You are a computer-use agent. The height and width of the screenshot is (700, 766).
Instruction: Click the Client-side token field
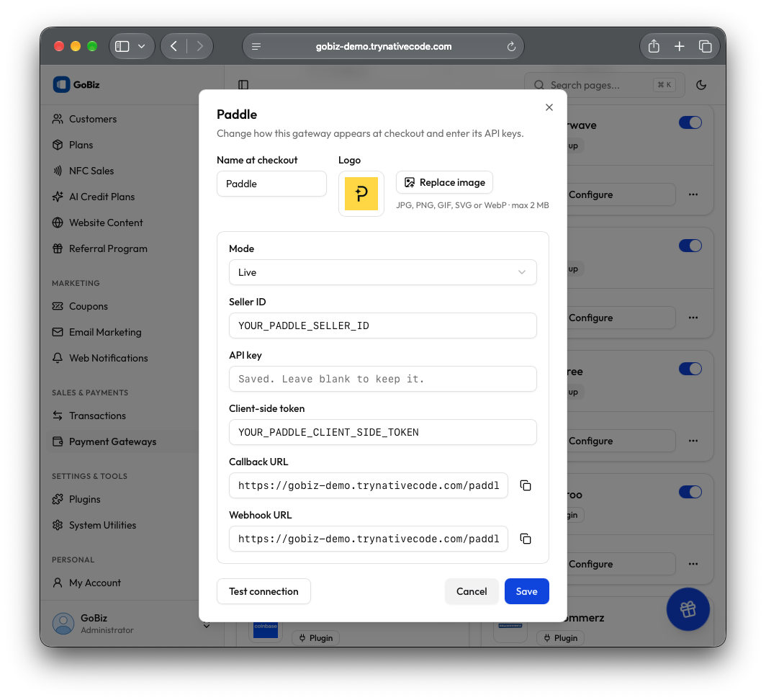[382, 432]
